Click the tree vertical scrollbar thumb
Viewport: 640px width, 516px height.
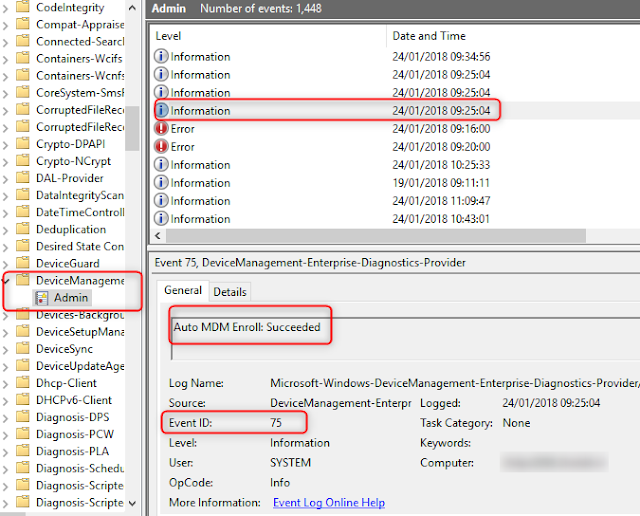(x=132, y=128)
